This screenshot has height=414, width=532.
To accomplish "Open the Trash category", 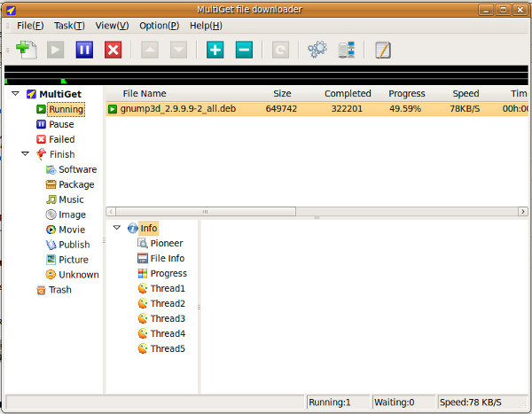I will coord(60,290).
